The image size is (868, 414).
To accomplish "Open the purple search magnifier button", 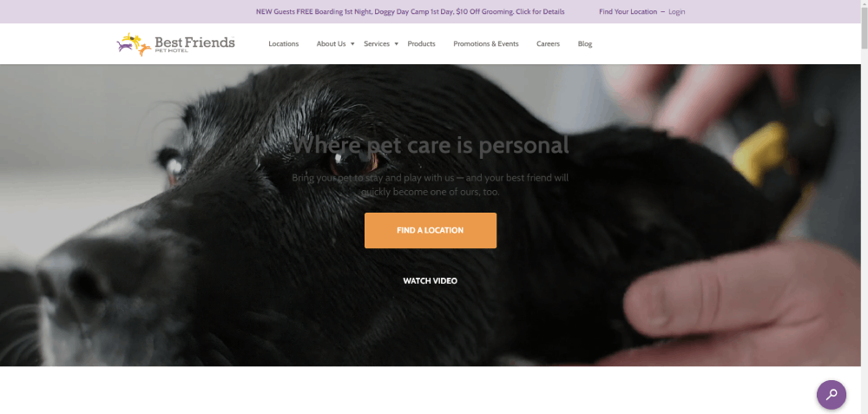I will [831, 395].
